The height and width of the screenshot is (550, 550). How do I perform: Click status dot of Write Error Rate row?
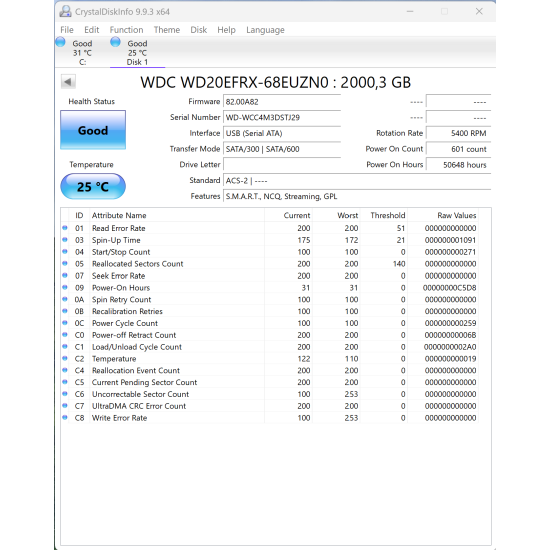(65, 418)
